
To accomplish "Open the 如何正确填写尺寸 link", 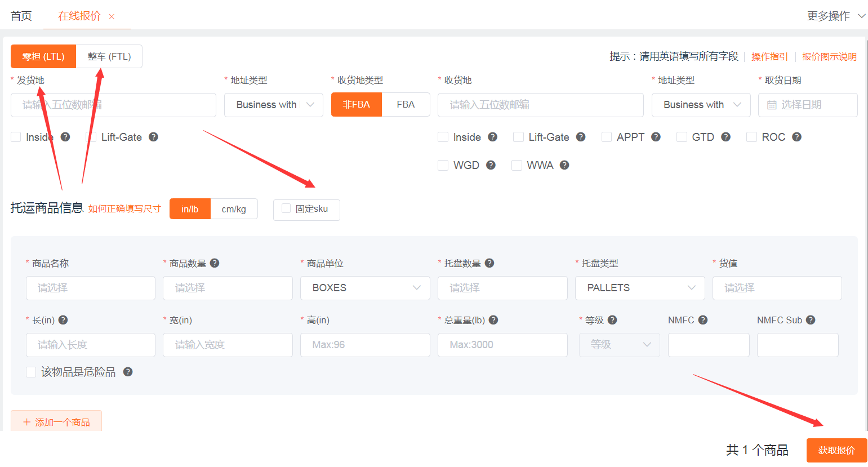I will coord(124,209).
